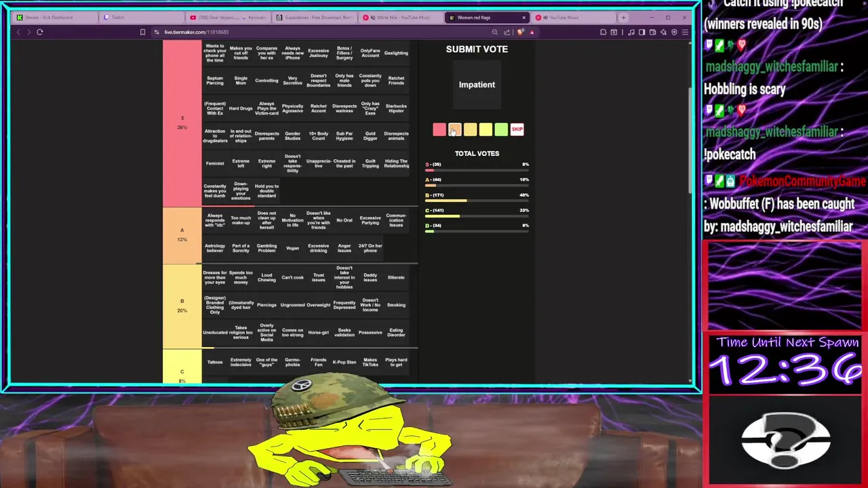Open the browser hamburger menu
Image resolution: width=868 pixels, height=488 pixels.
[x=684, y=32]
